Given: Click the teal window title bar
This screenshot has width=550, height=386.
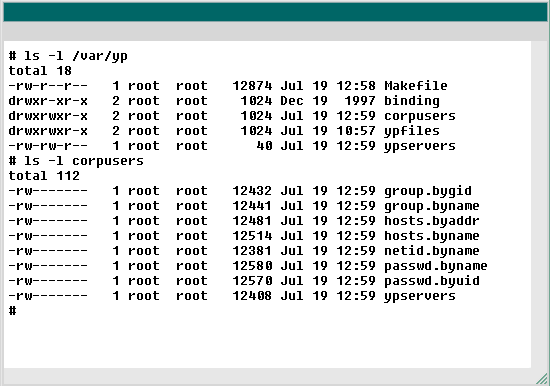Looking at the screenshot, I should click(275, 12).
